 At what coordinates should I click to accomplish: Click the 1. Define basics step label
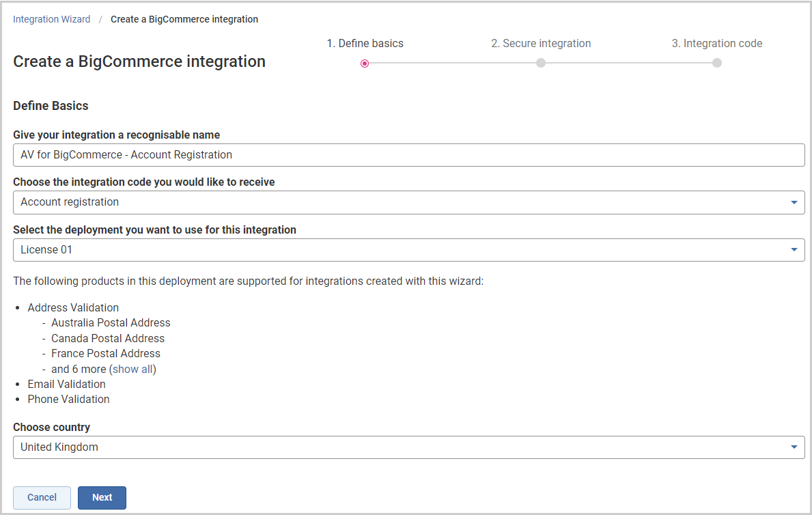coord(365,44)
